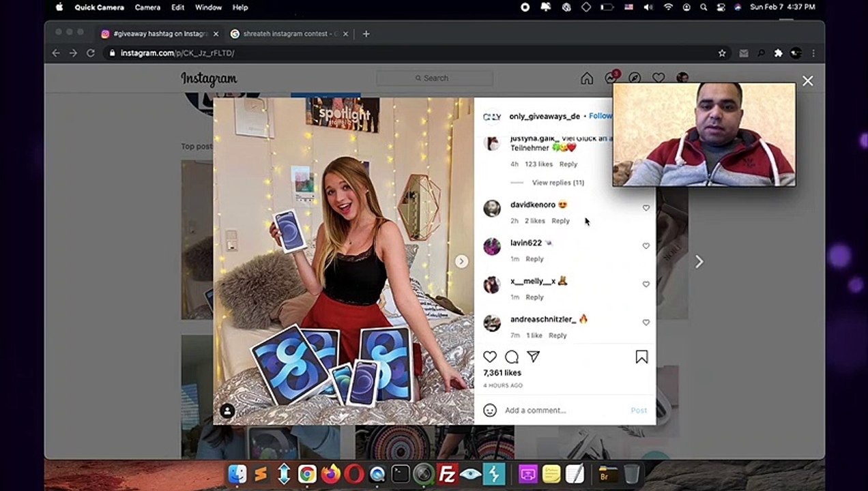Save the post with bookmark icon
Screen dimensions: 868x491
(641, 357)
